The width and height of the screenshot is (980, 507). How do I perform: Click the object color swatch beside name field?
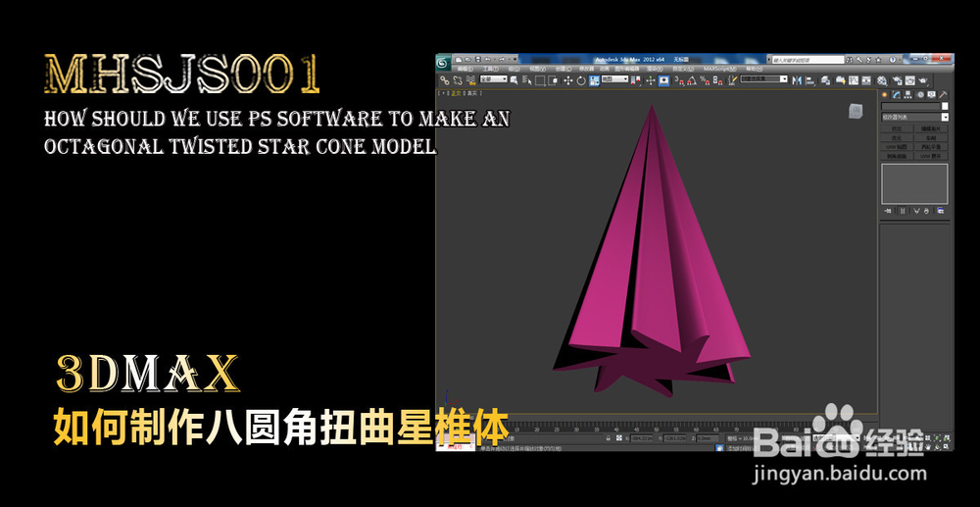[x=945, y=106]
